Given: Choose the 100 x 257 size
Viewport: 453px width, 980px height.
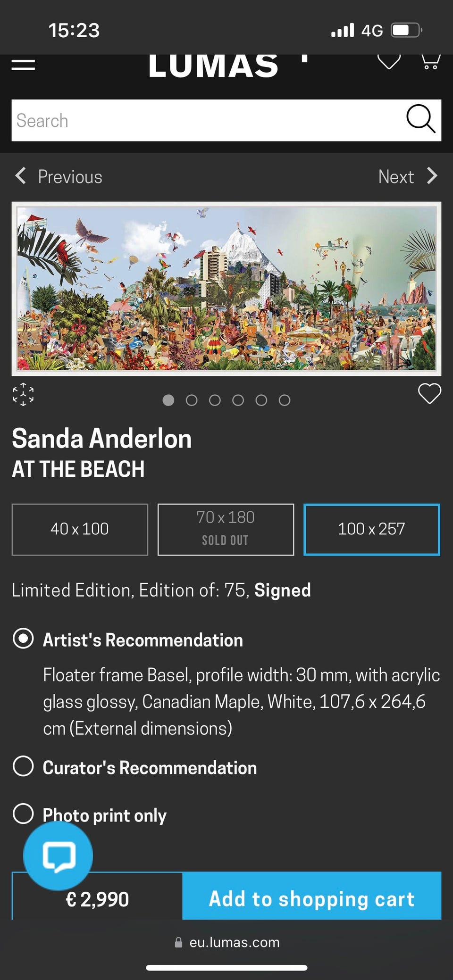Looking at the screenshot, I should coord(371,529).
